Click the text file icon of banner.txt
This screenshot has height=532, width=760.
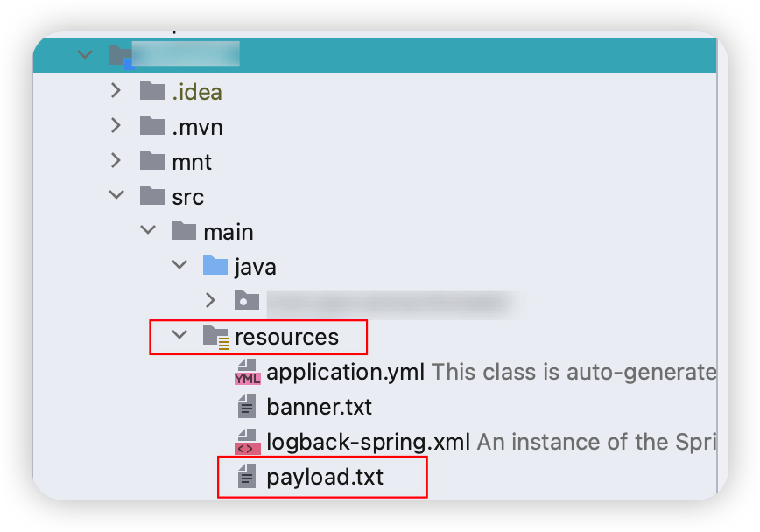247,406
